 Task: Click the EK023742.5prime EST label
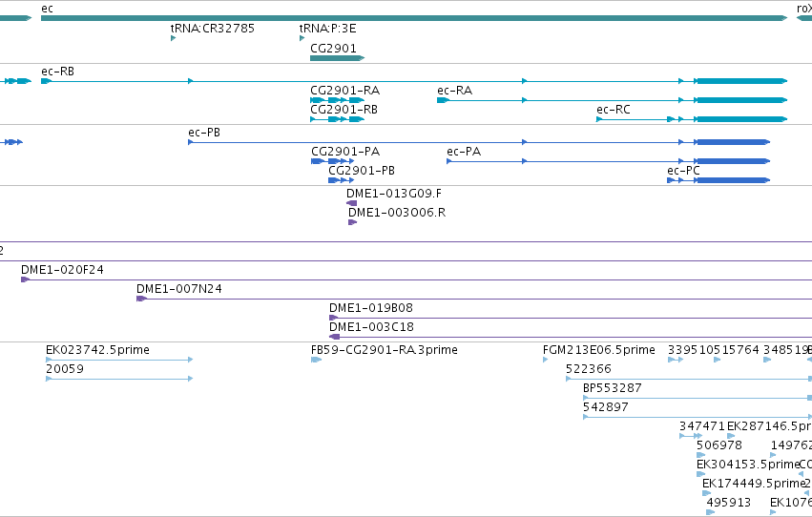coord(97,350)
